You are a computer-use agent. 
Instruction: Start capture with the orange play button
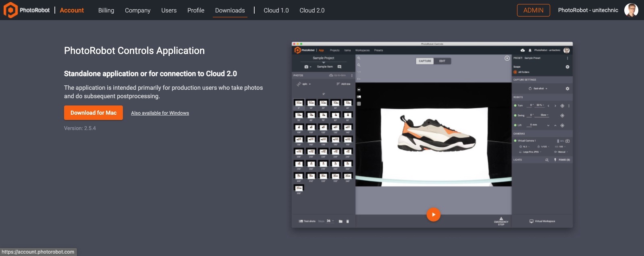(433, 215)
